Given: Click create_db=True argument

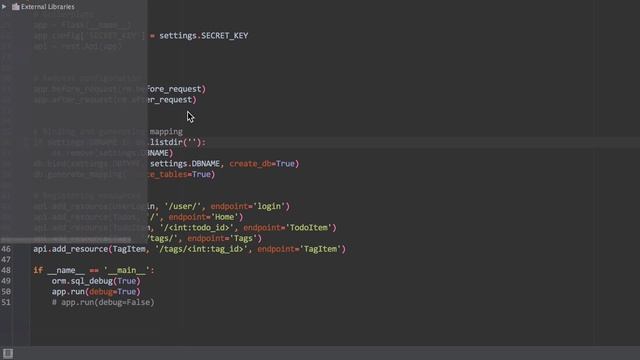Looking at the screenshot, I should point(262,164).
